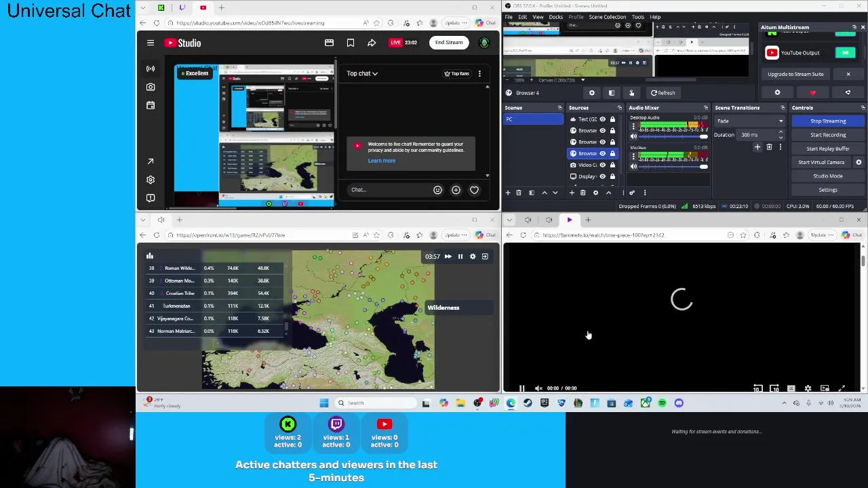Click the Interact icon in OBS toolbar
The width and height of the screenshot is (868, 488).
631,93
